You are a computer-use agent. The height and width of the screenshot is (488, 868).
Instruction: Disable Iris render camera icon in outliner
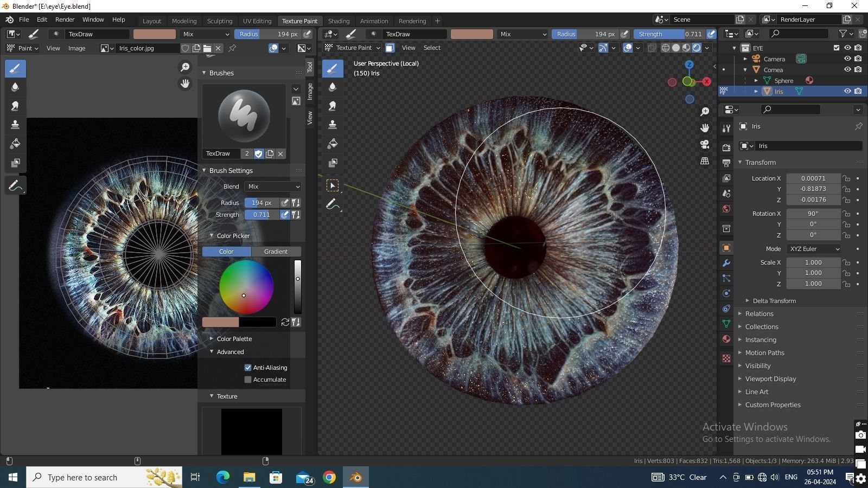point(858,91)
